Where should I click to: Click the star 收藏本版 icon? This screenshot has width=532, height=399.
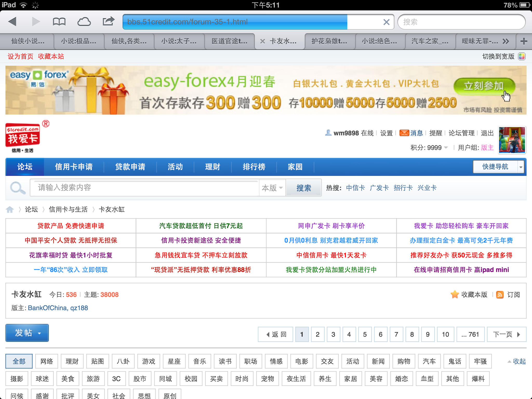(455, 294)
